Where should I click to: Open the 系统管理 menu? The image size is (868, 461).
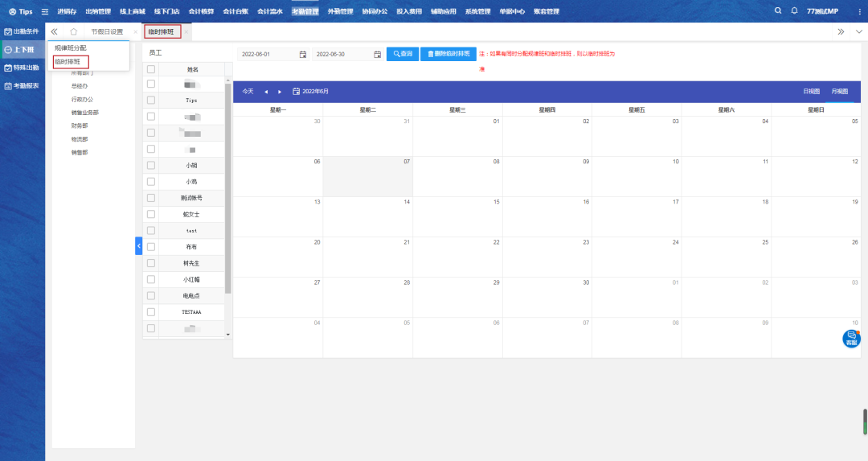(x=477, y=11)
